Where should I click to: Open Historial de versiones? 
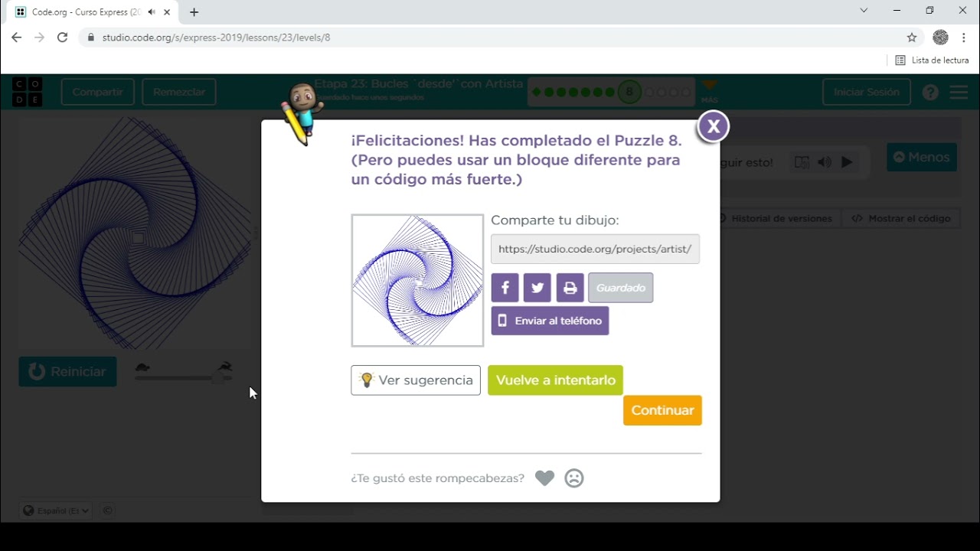(776, 218)
